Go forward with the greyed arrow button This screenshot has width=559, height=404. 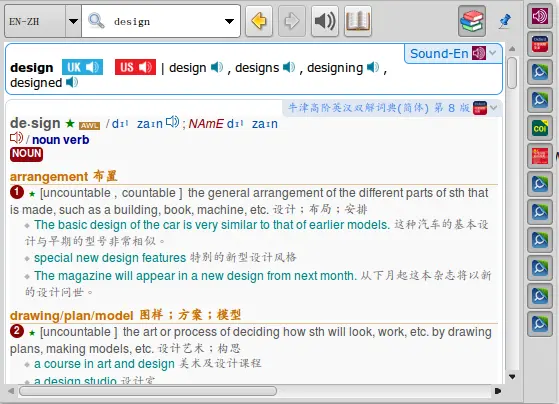(292, 21)
